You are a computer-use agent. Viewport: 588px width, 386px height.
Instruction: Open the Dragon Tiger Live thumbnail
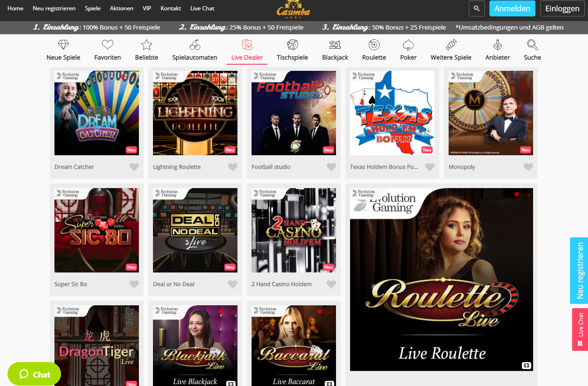(x=97, y=346)
